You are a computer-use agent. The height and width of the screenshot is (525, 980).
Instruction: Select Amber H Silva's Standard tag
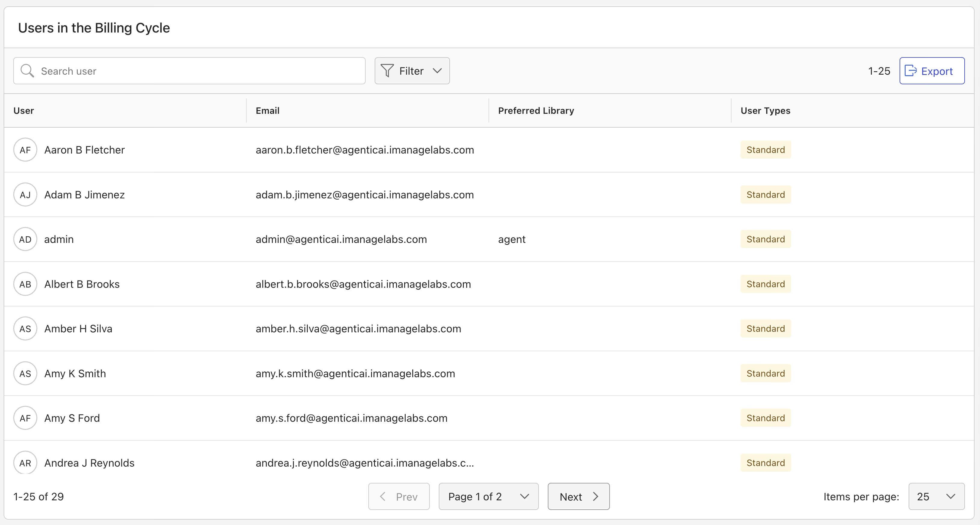tap(766, 328)
